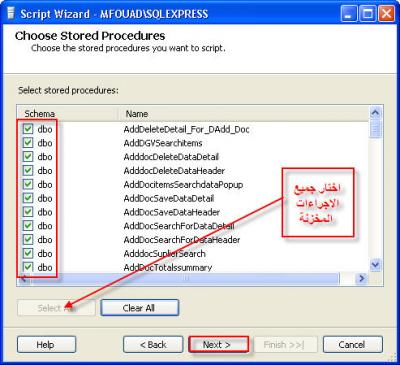Select the AddDocitemsSearchdataPopup procedure name
Viewport: 400px width, 365px height.
tap(183, 185)
